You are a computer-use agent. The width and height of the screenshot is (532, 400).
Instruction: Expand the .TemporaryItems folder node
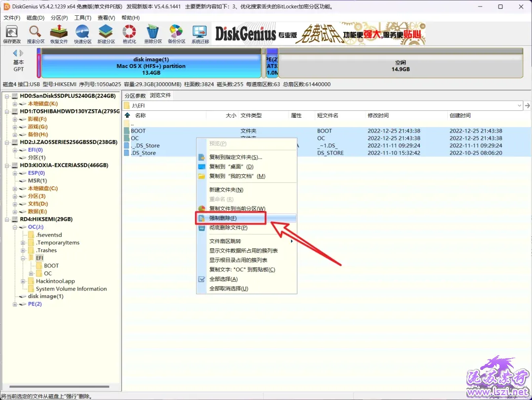click(23, 242)
